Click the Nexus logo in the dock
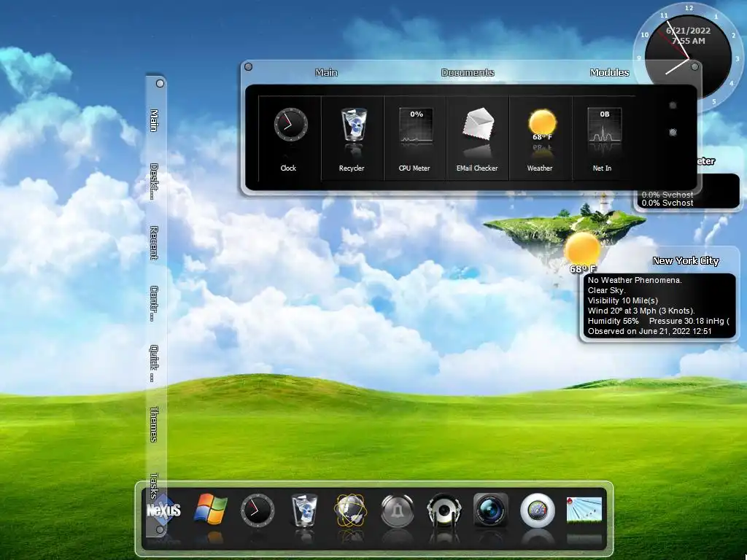Viewport: 747px width, 560px height. 163,510
